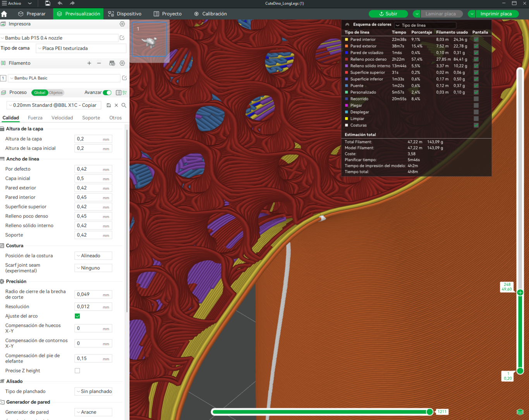Image resolution: width=529 pixels, height=420 pixels.
Task: Open the Soporte settings tab
Action: [x=91, y=118]
